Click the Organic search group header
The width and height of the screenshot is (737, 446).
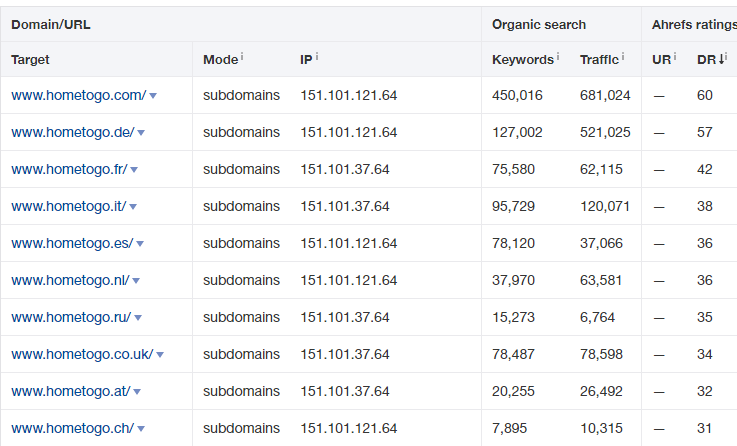click(539, 24)
